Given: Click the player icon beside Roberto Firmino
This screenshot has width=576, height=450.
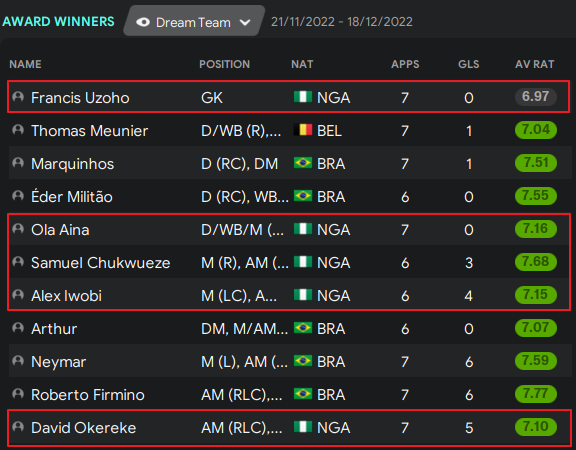Looking at the screenshot, I should (18, 394).
